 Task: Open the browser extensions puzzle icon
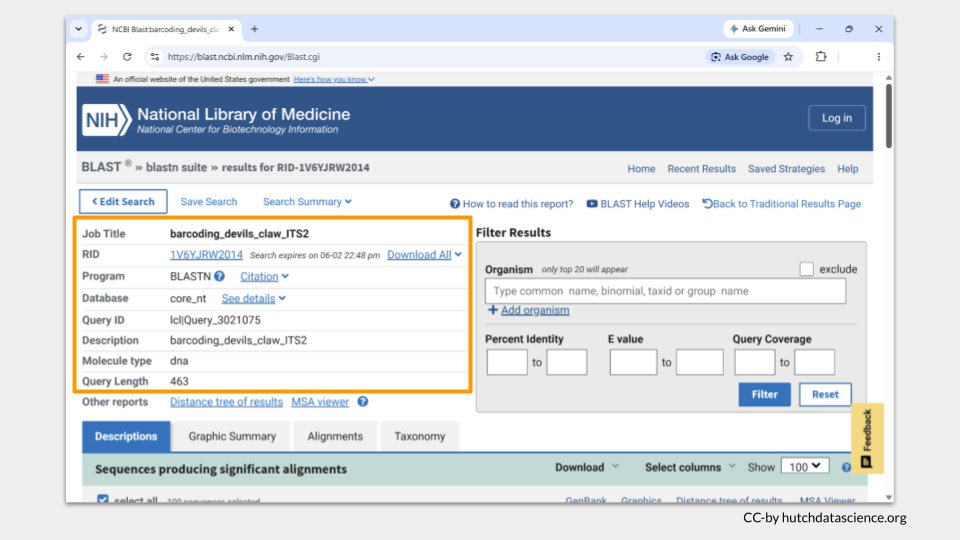pyautogui.click(x=821, y=56)
